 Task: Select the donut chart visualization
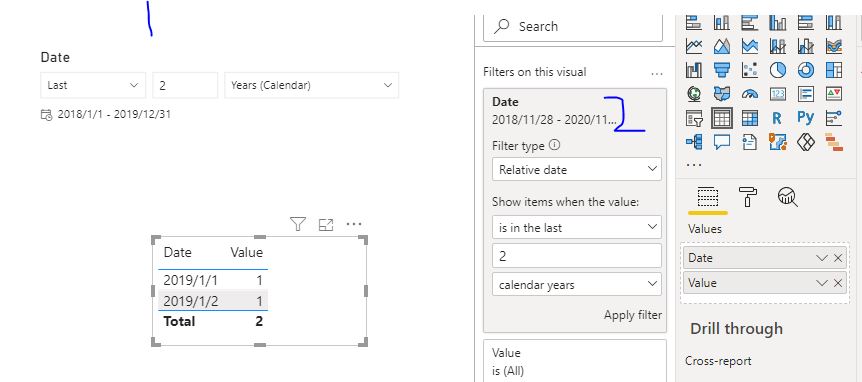point(806,70)
